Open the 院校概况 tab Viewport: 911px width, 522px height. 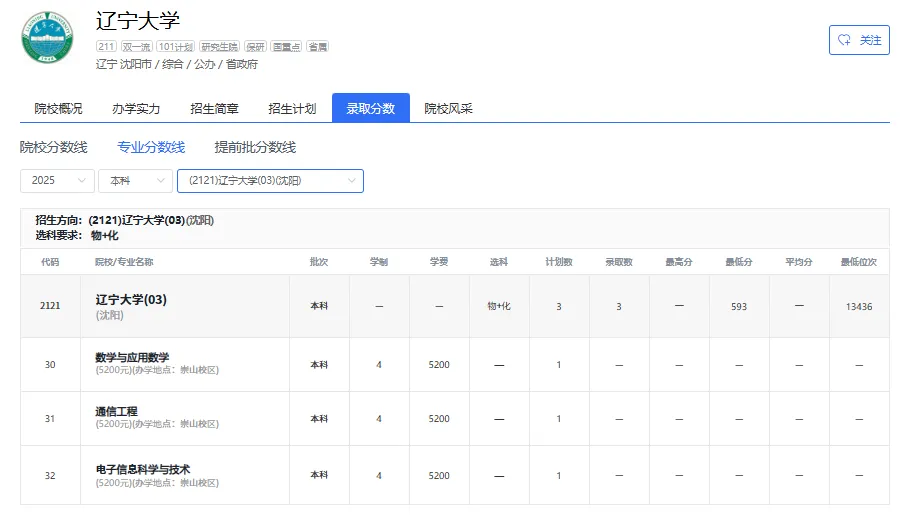(x=58, y=108)
